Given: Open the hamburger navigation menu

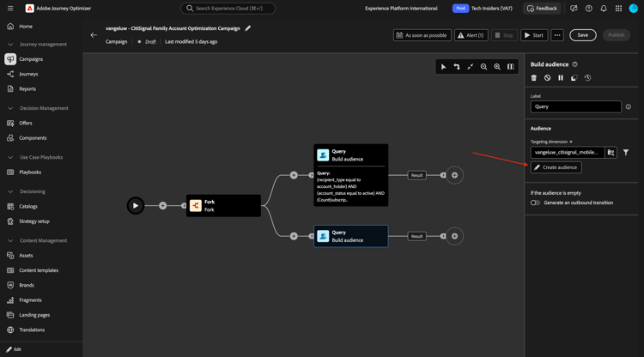Looking at the screenshot, I should tap(10, 9).
